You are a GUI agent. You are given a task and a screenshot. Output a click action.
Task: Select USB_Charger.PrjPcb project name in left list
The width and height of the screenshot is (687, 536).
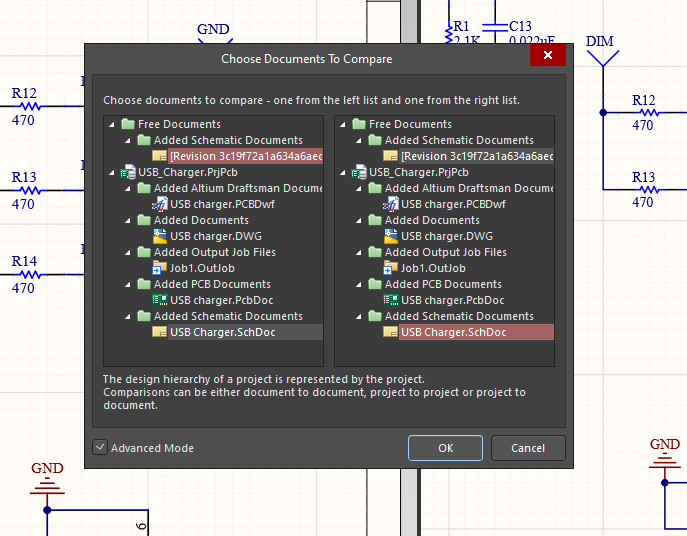tap(188, 172)
